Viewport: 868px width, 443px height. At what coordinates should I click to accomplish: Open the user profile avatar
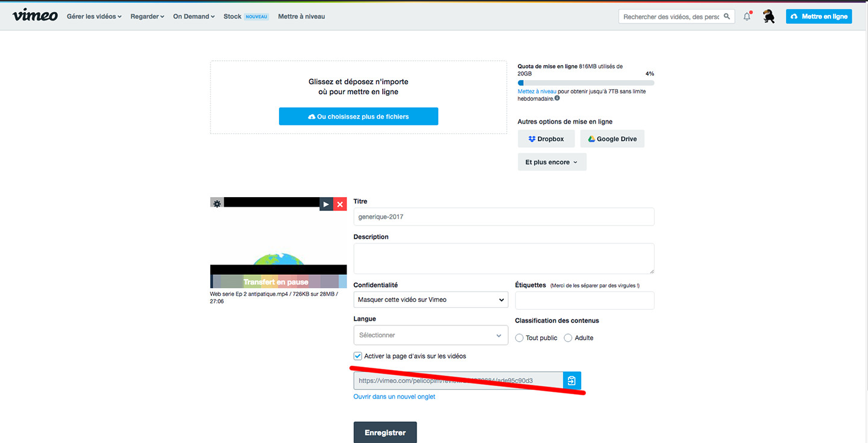pyautogui.click(x=769, y=17)
